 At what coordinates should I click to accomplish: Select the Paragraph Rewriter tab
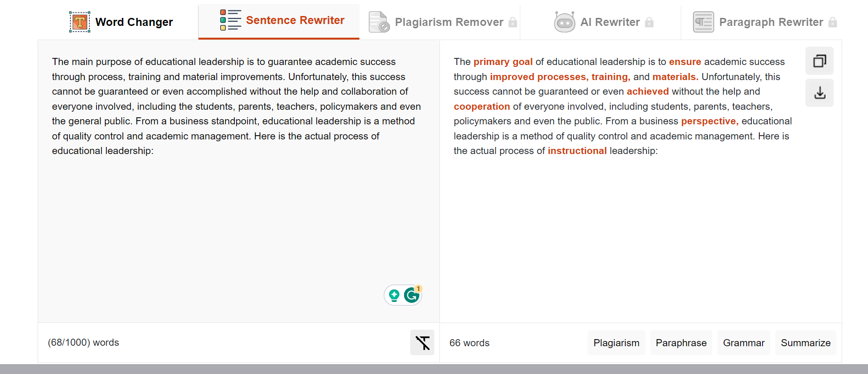click(761, 22)
